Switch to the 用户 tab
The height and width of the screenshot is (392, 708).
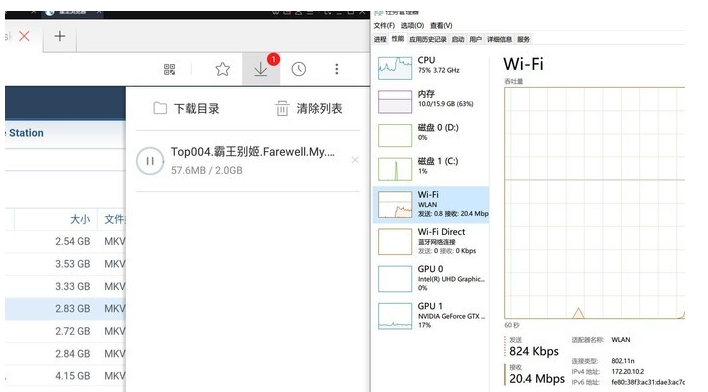pyautogui.click(x=475, y=39)
